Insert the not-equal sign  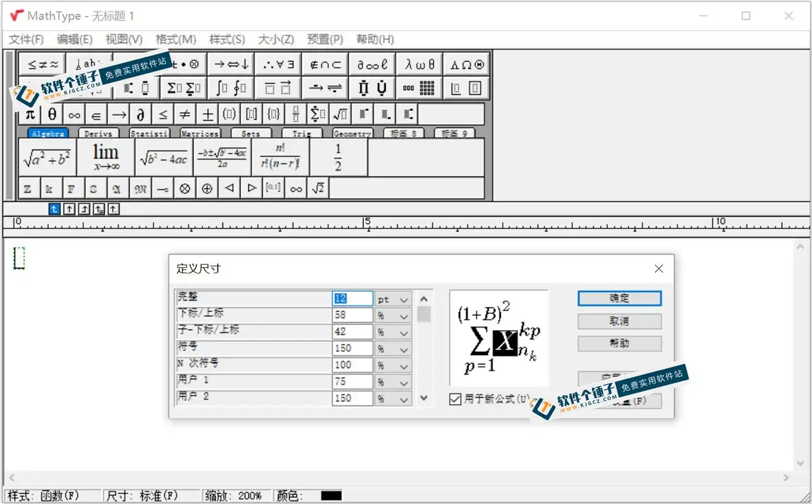185,114
